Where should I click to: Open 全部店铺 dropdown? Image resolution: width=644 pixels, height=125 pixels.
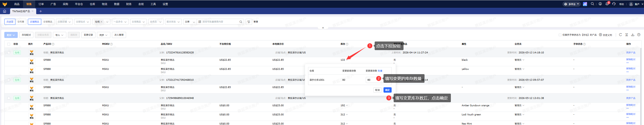click(x=64, y=22)
